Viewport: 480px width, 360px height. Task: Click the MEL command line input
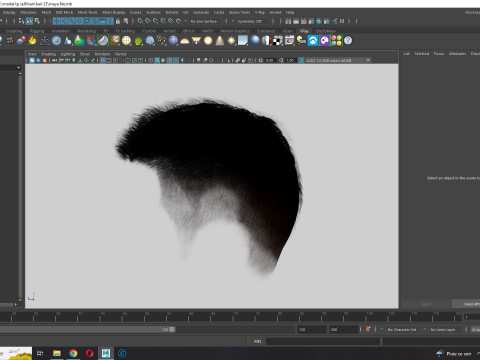point(323,341)
